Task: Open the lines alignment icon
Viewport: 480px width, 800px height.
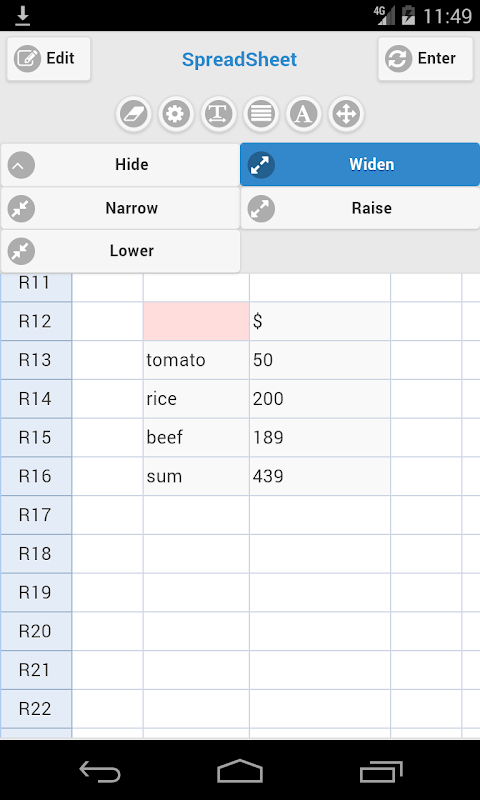Action: click(261, 114)
